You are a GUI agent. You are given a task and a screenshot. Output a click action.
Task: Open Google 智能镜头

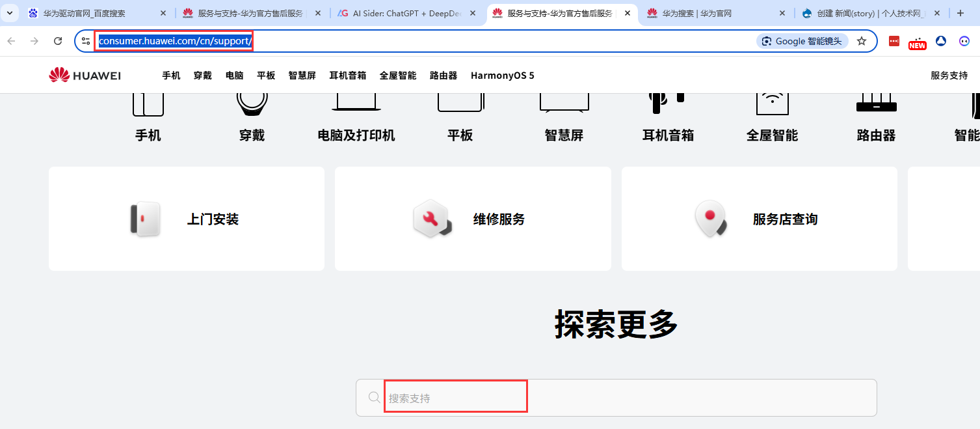[802, 41]
